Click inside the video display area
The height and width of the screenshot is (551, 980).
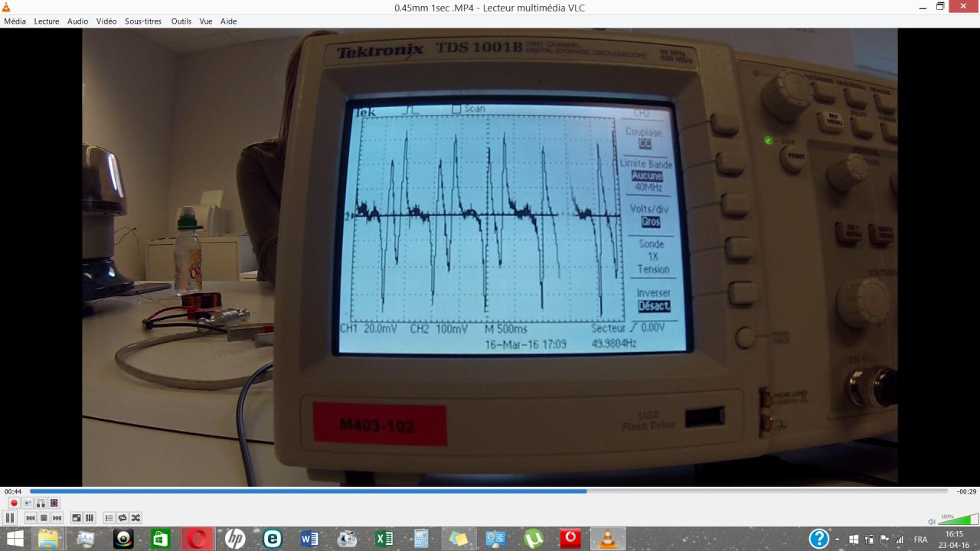[490, 257]
